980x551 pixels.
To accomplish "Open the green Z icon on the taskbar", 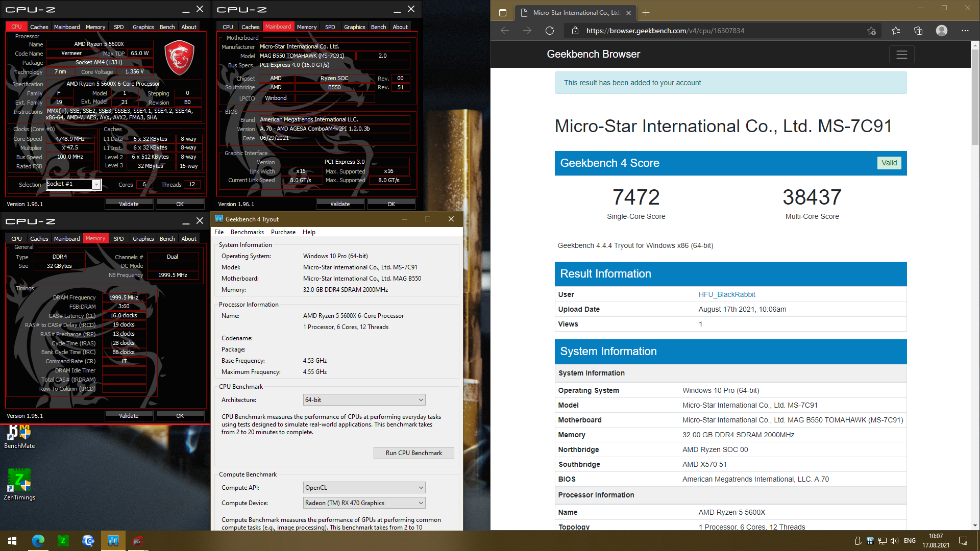I will 63,541.
